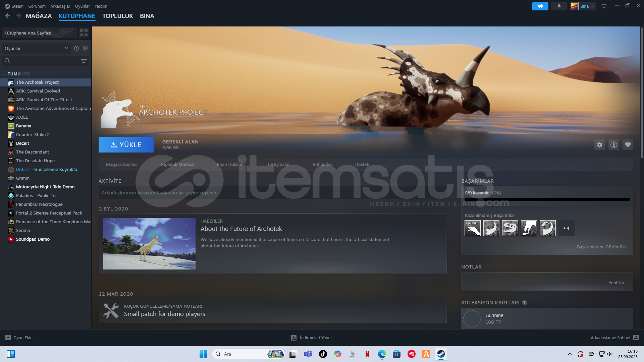Collapse the TÜMÜ games category
The image size is (644, 362).
click(x=4, y=74)
